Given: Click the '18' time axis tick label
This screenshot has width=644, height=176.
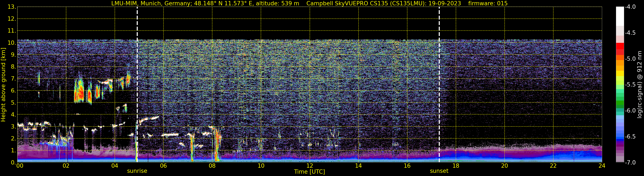Looking at the screenshot, I should click(456, 166).
